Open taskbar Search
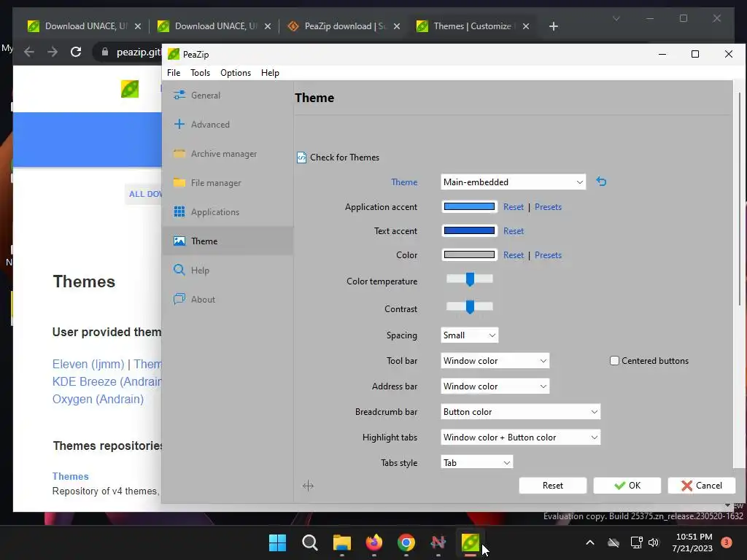This screenshot has height=560, width=747. (309, 542)
